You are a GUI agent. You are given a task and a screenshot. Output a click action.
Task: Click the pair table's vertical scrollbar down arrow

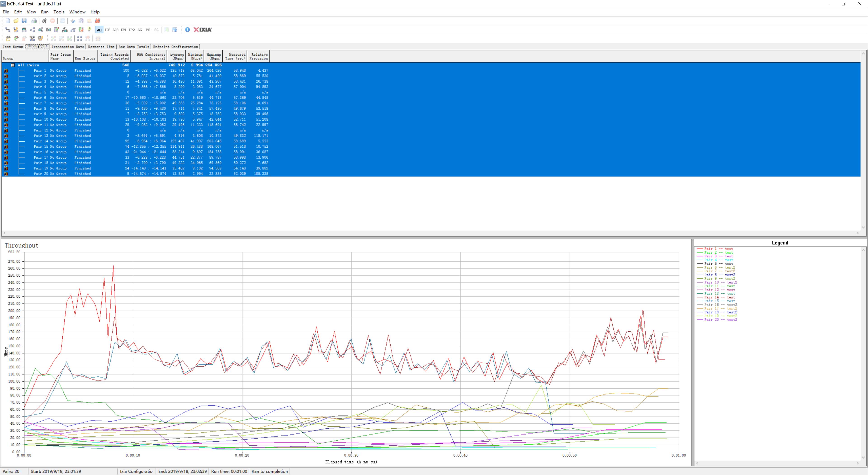pos(863,228)
